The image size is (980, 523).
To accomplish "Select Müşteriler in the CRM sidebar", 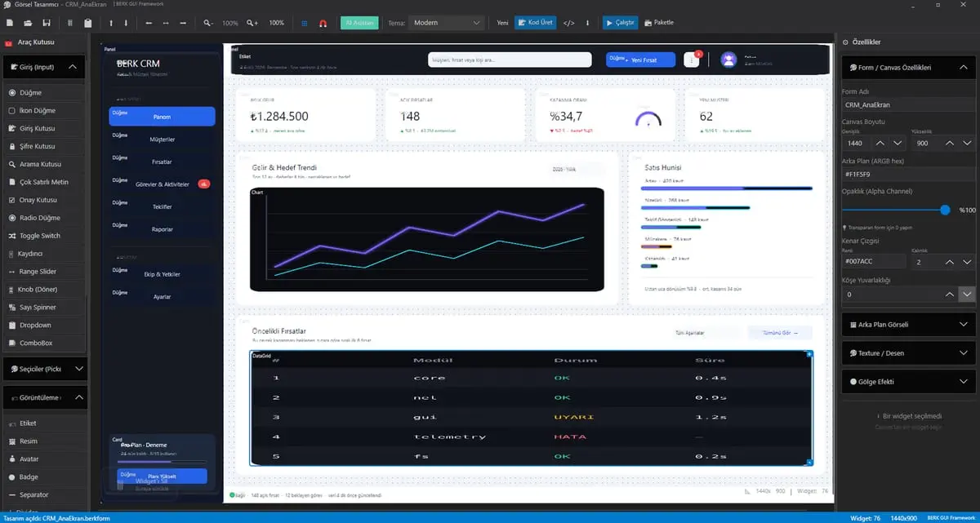I will pos(163,140).
